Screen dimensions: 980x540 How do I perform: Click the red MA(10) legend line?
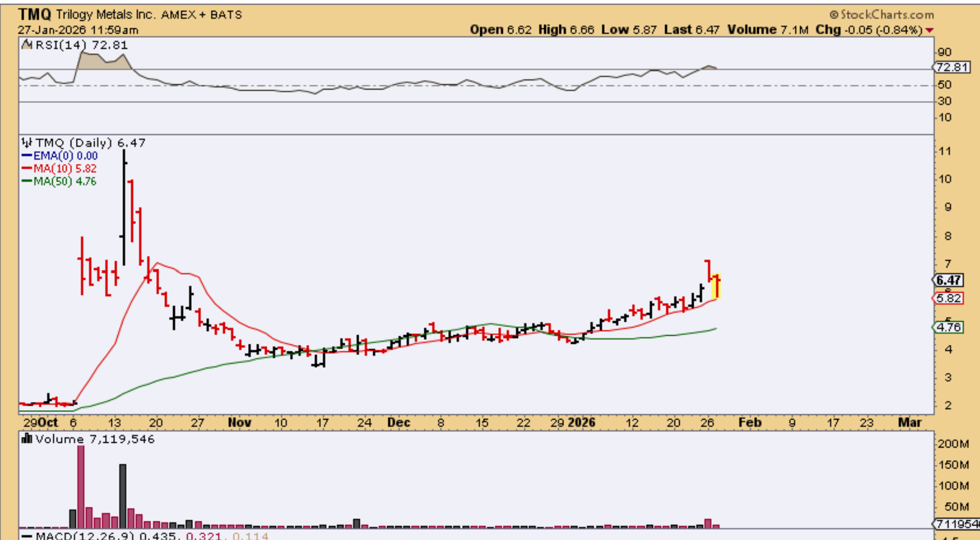click(27, 169)
